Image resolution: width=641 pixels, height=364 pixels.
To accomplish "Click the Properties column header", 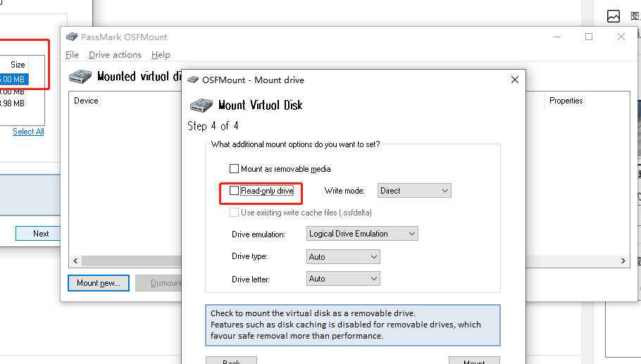I will [566, 101].
